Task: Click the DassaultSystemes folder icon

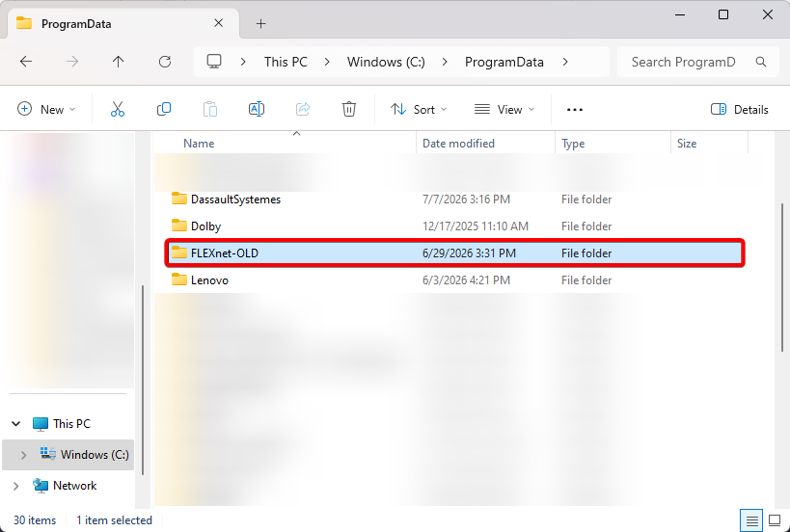Action: (178, 199)
